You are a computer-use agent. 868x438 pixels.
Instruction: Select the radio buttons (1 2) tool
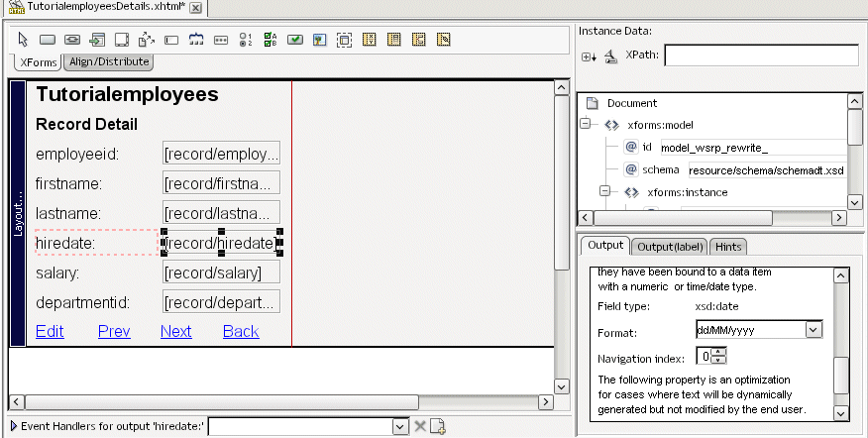246,40
